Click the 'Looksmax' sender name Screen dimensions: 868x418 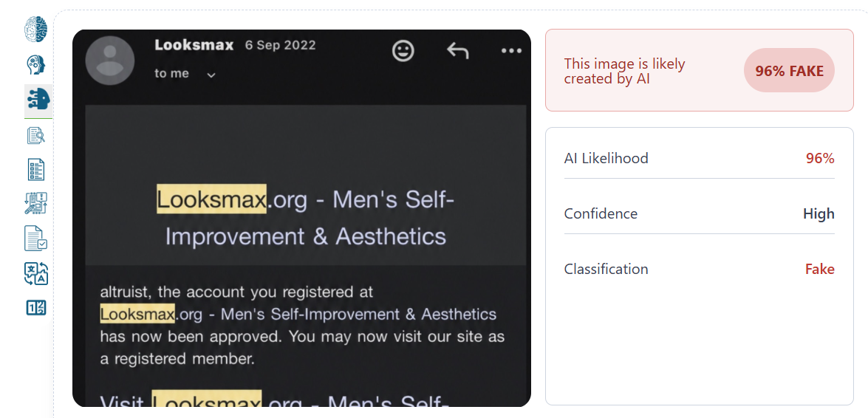(194, 45)
